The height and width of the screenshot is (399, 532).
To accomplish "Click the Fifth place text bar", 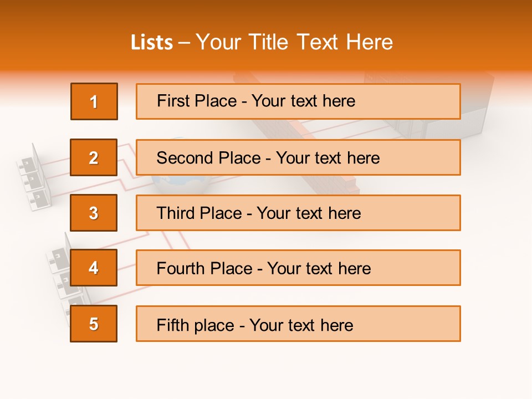I will click(x=298, y=324).
